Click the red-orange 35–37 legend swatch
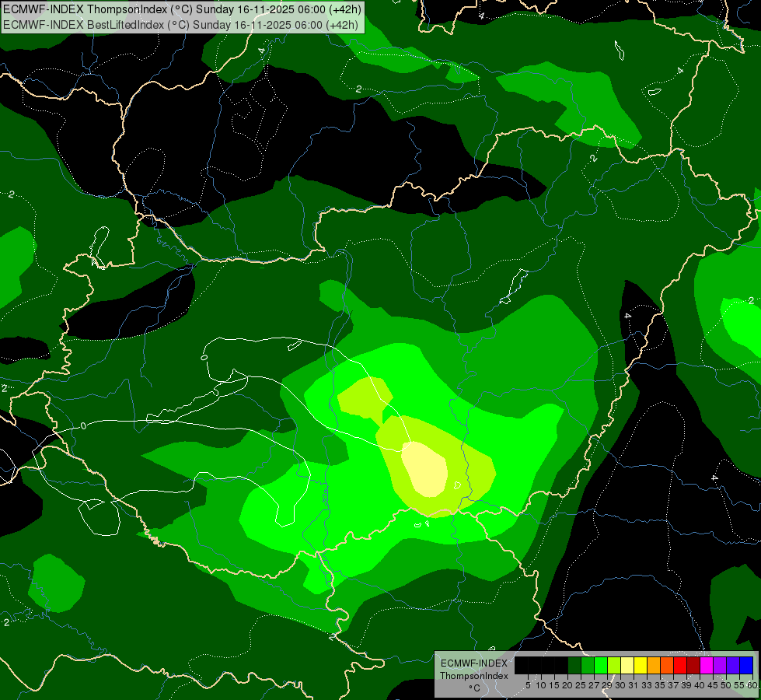 pyautogui.click(x=667, y=665)
